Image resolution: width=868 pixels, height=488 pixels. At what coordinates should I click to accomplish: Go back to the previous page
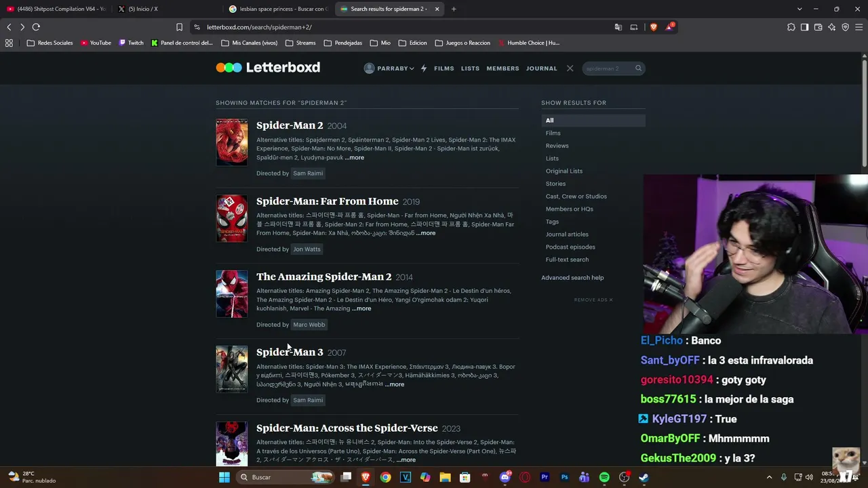tap(9, 27)
